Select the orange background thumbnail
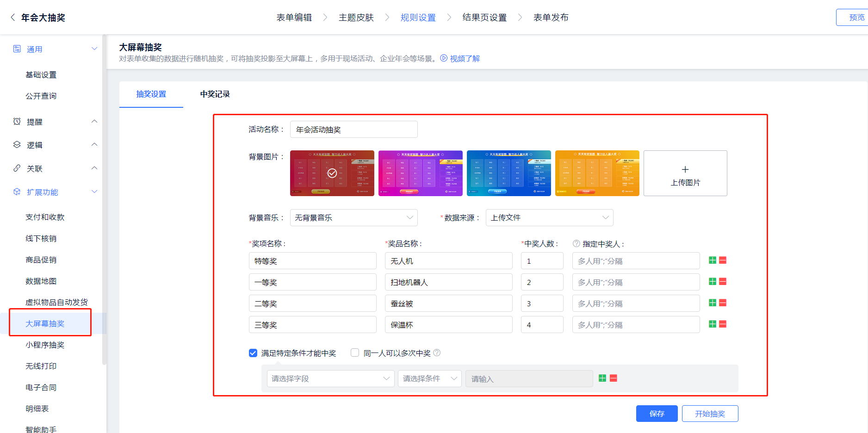Screen dimensions: 868x433 (x=597, y=173)
